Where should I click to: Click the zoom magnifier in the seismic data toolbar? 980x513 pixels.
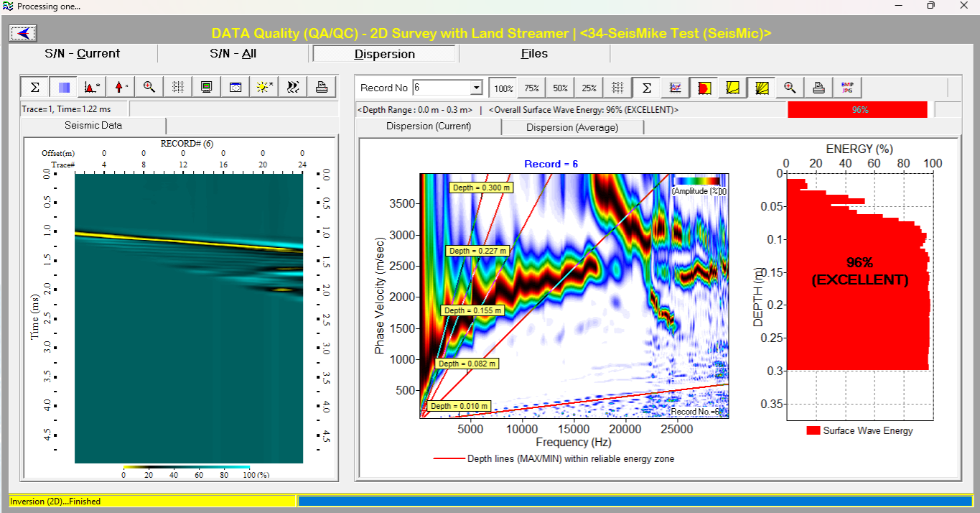(149, 87)
